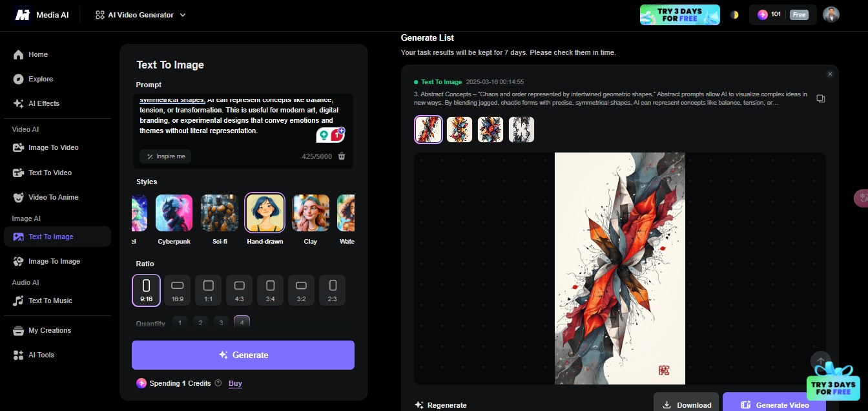The image size is (868, 411).
Task: Select the 16:9 ratio option
Action: click(x=177, y=290)
